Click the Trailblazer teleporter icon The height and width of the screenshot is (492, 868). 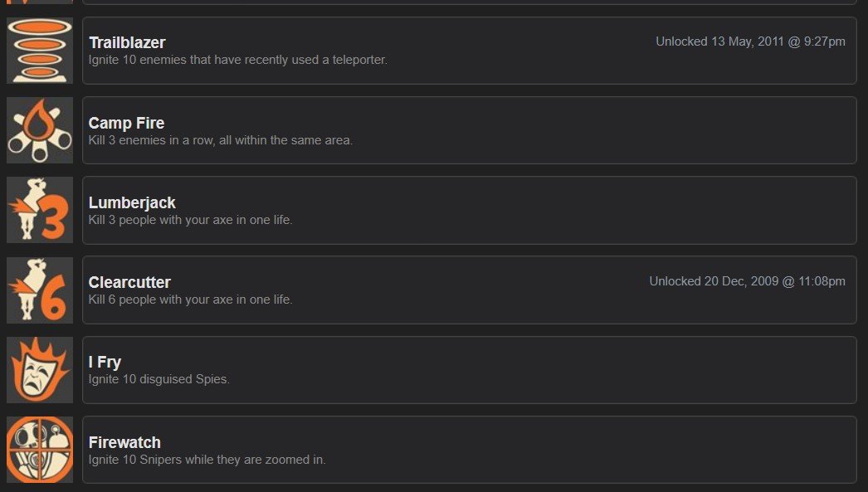point(39,50)
